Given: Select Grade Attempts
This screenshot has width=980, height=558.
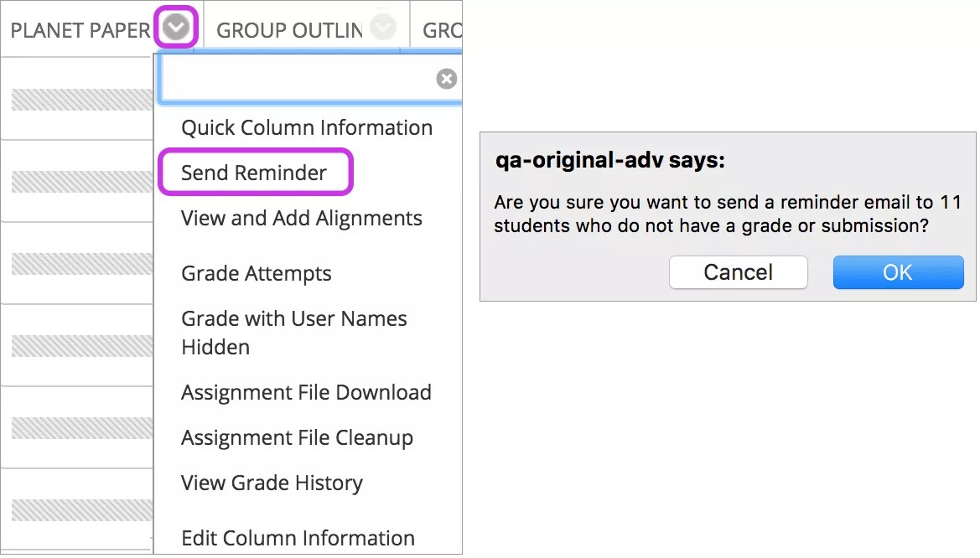Looking at the screenshot, I should point(256,273).
